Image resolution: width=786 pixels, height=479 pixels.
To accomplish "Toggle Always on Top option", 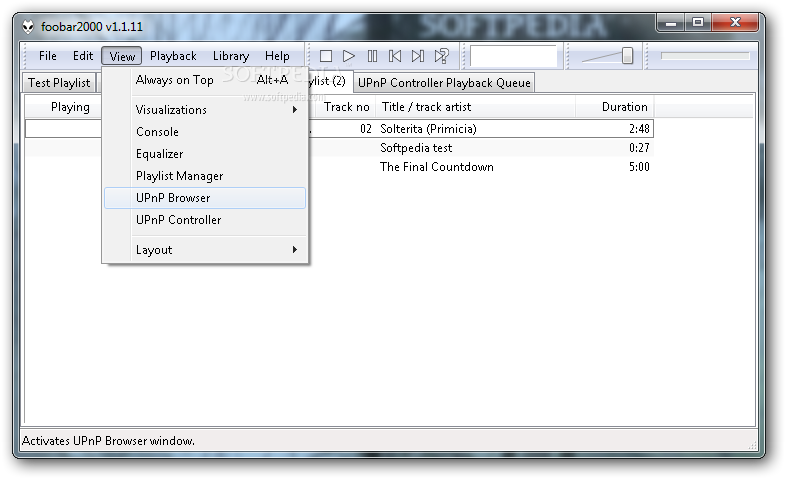I will click(205, 80).
